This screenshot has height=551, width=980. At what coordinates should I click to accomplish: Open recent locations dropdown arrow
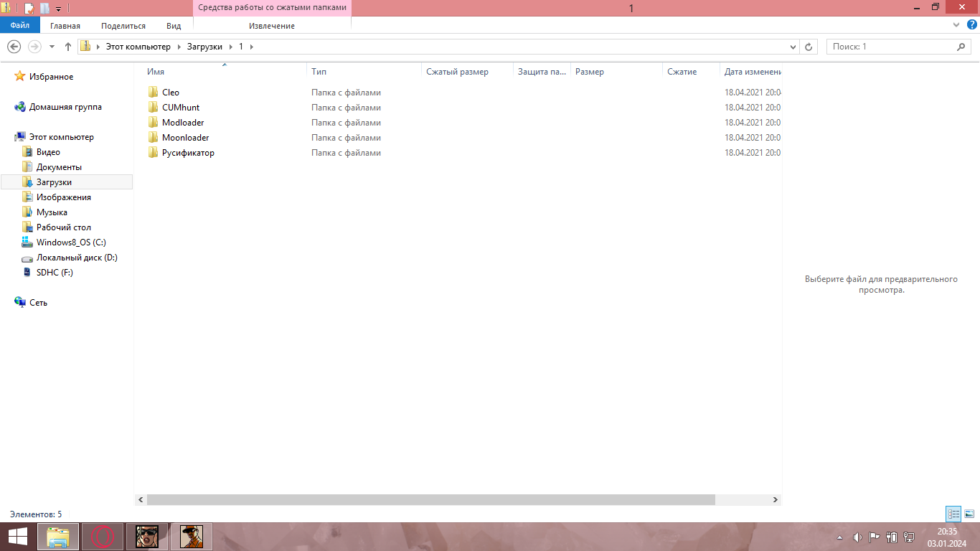click(x=52, y=47)
